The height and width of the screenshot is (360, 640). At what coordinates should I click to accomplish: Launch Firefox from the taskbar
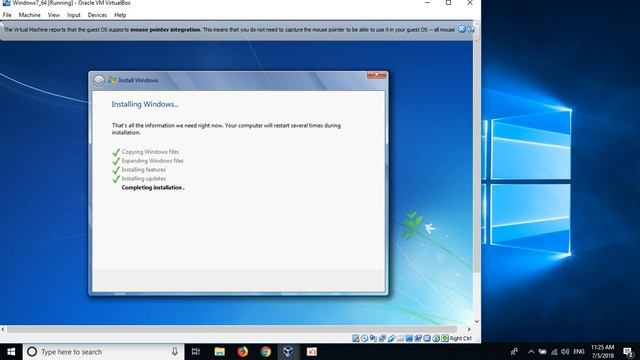[x=242, y=351]
